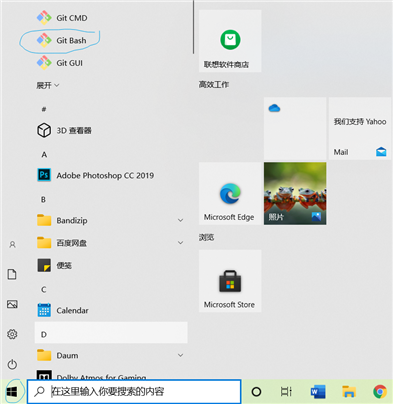This screenshot has height=404, width=393.
Task: Expand the Daum folder chevron
Action: (180, 355)
